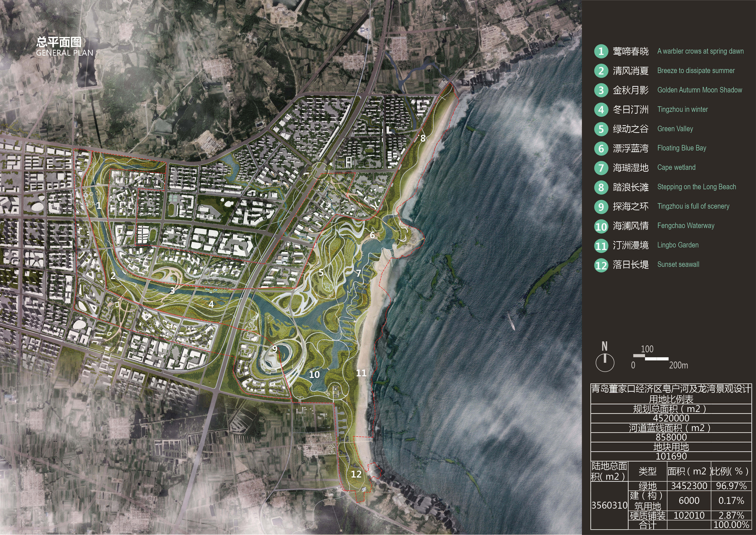The image size is (756, 535).
Task: Click 'Tingzhou in winter' legend text
Action: [682, 109]
